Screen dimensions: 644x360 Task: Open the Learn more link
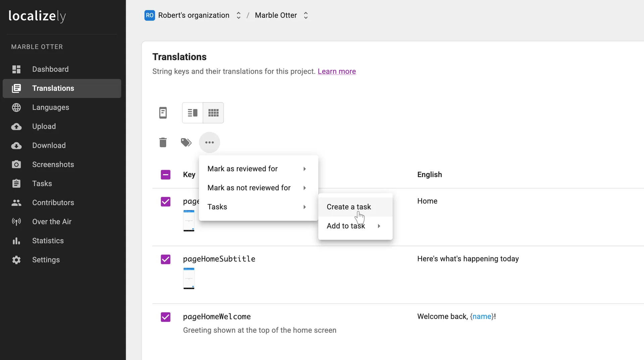coord(337,71)
